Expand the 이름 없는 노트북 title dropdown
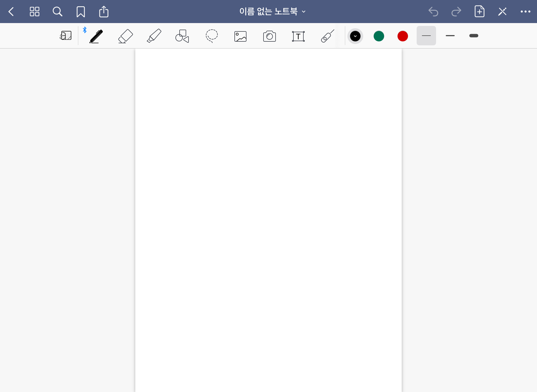The width and height of the screenshot is (537, 392). click(x=273, y=12)
